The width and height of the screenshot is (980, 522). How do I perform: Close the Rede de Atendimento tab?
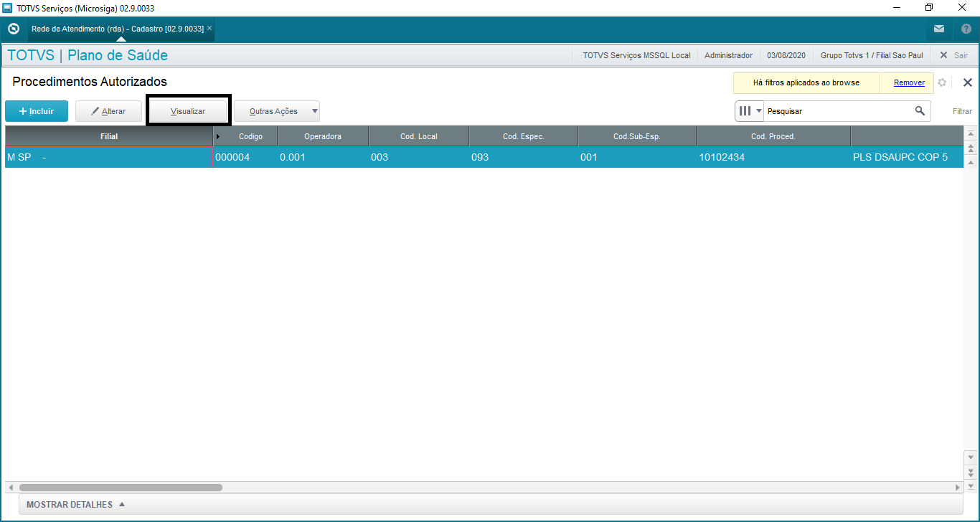click(x=209, y=28)
